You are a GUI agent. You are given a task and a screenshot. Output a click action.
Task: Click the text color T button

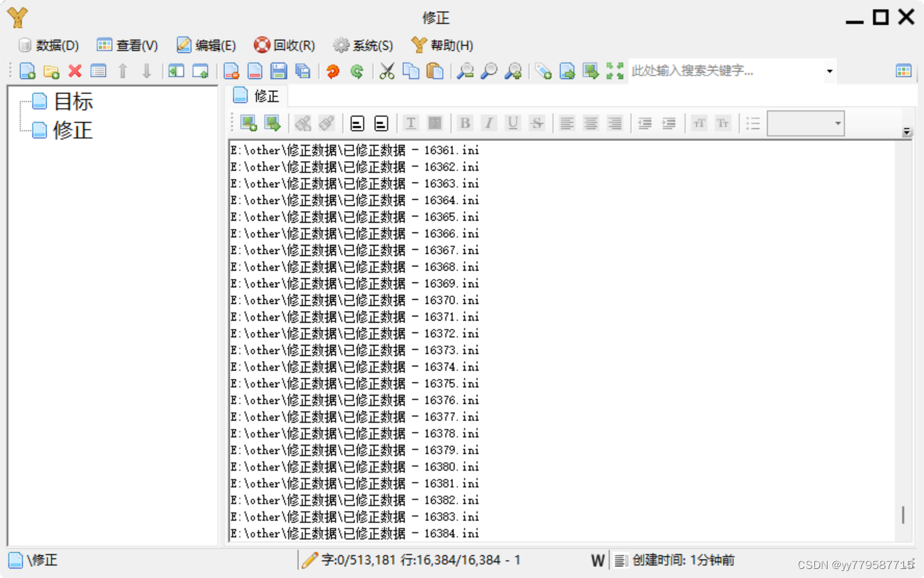tap(411, 124)
